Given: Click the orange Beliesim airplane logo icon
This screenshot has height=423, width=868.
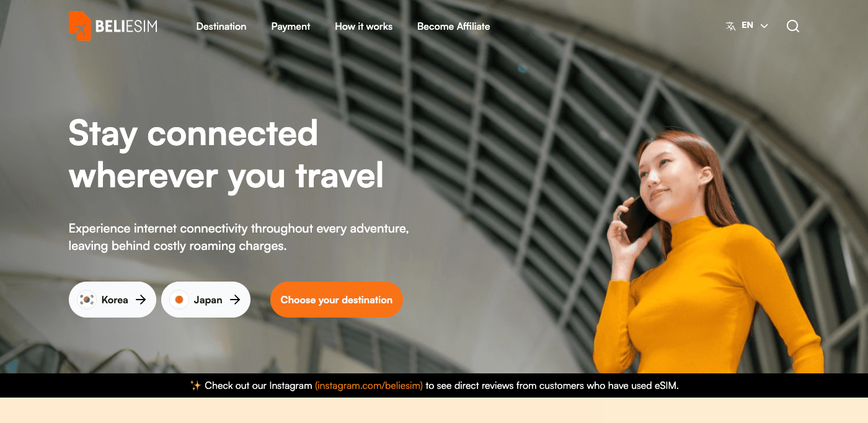Looking at the screenshot, I should [80, 26].
